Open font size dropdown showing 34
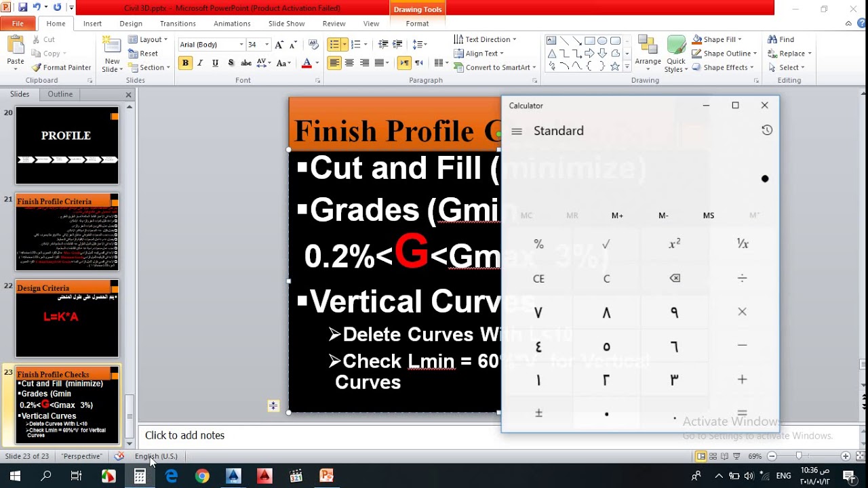The image size is (868, 488). click(267, 45)
